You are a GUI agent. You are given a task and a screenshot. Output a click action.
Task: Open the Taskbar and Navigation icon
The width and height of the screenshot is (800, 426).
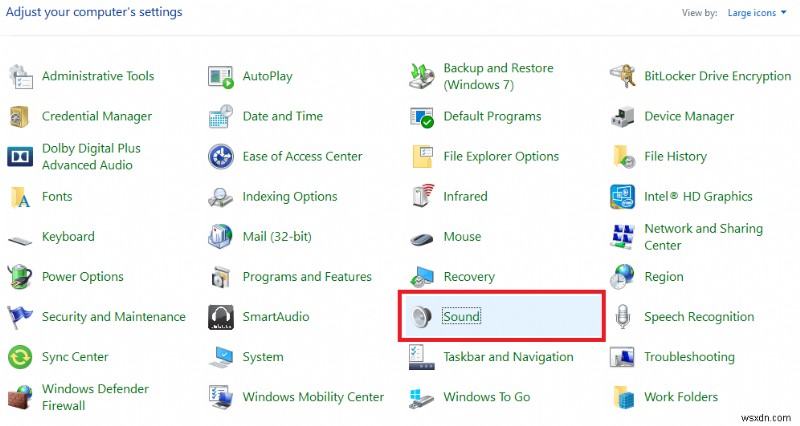pos(422,357)
